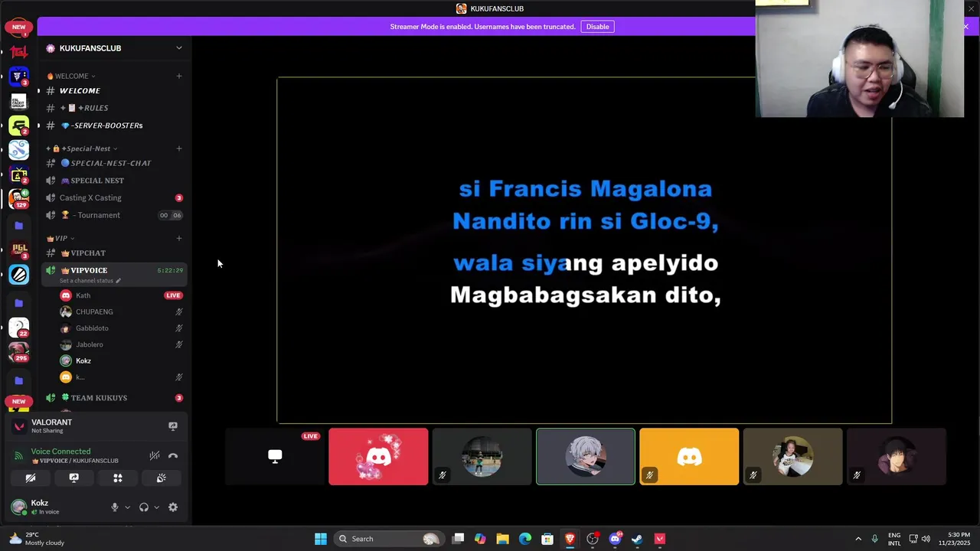Collapse the WELCOME category
Viewport: 980px width, 551px height.
pyautogui.click(x=71, y=76)
